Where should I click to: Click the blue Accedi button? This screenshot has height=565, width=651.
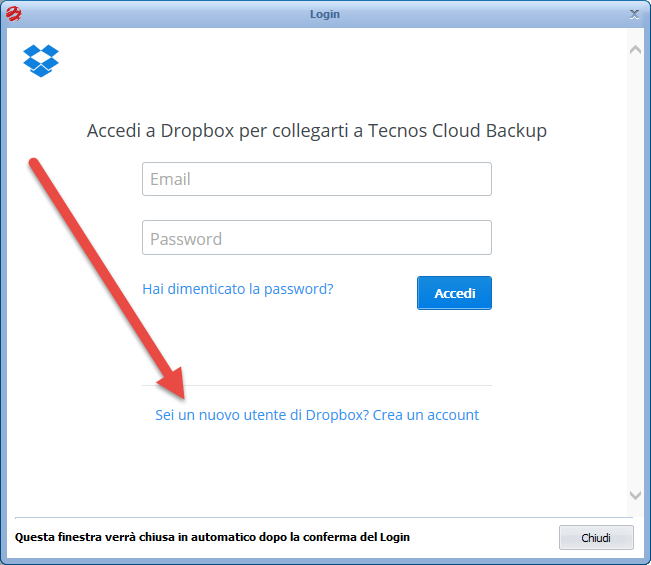pyautogui.click(x=454, y=293)
